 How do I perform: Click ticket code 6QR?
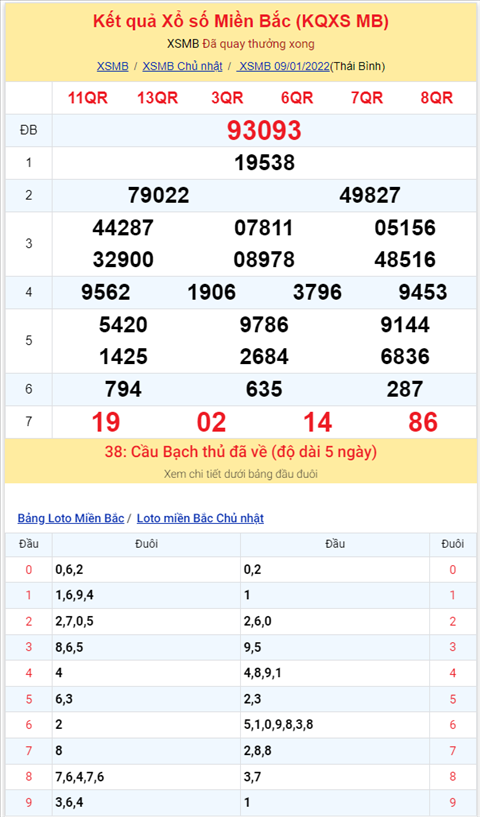tap(297, 97)
